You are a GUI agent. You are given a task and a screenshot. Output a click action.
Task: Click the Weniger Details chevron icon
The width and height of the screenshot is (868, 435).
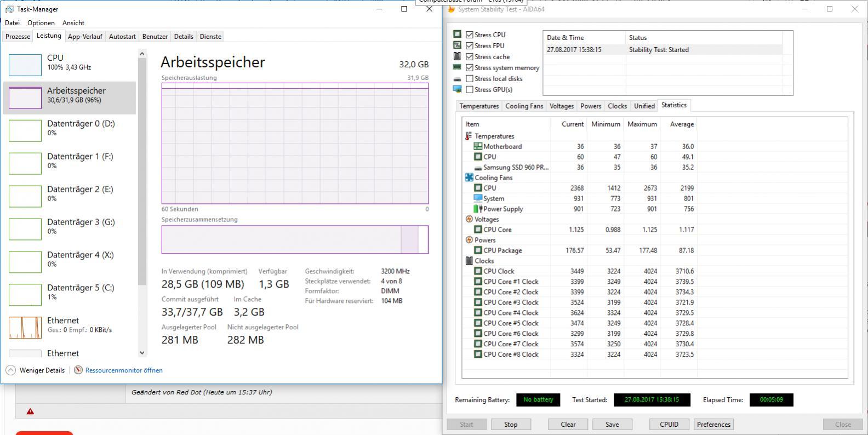pyautogui.click(x=10, y=370)
